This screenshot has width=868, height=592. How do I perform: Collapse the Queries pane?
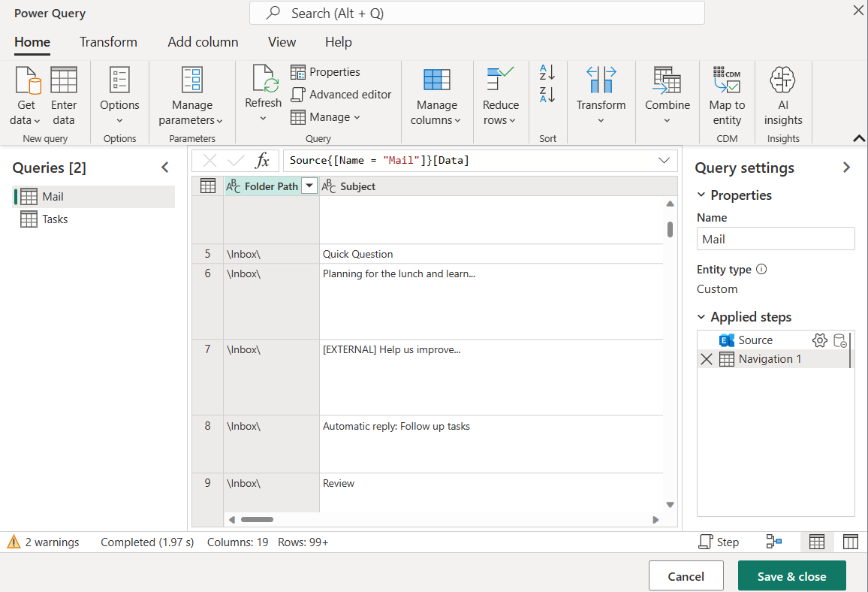pyautogui.click(x=165, y=167)
